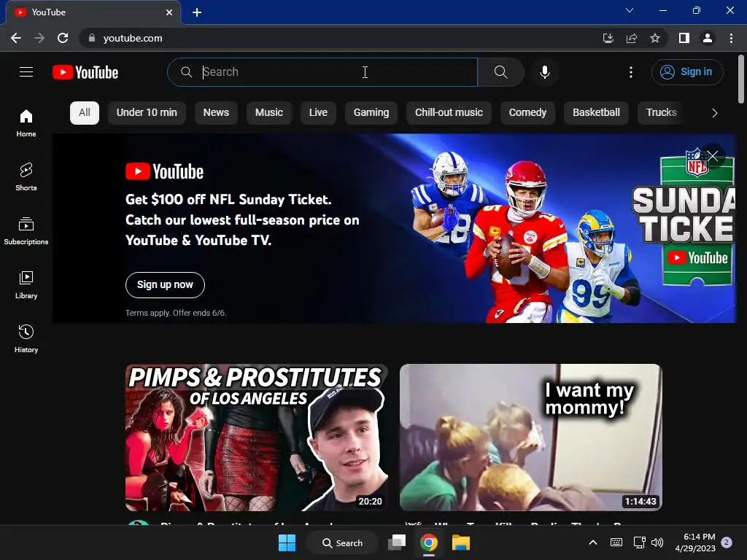
Task: Open a new browser tab
Action: 197,12
